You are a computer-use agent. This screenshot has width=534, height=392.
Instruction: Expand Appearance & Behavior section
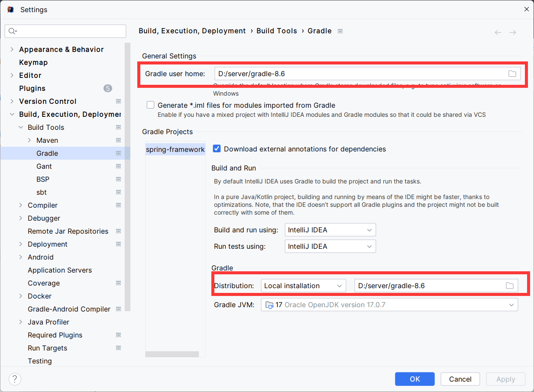[x=12, y=49]
